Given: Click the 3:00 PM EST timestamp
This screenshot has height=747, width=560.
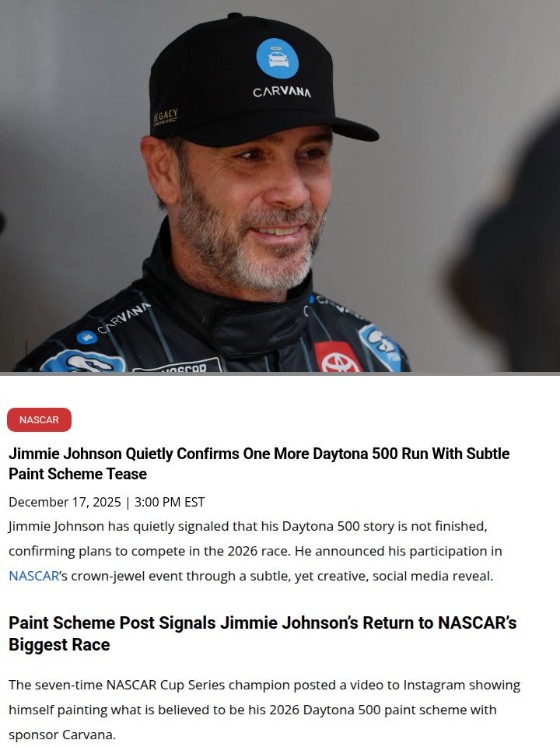Looking at the screenshot, I should (170, 502).
